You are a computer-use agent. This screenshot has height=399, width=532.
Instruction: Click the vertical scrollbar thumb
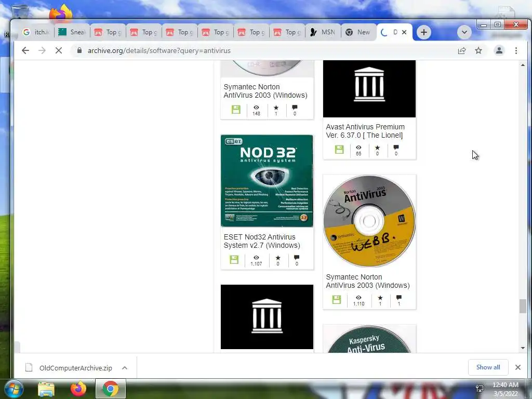click(523, 307)
